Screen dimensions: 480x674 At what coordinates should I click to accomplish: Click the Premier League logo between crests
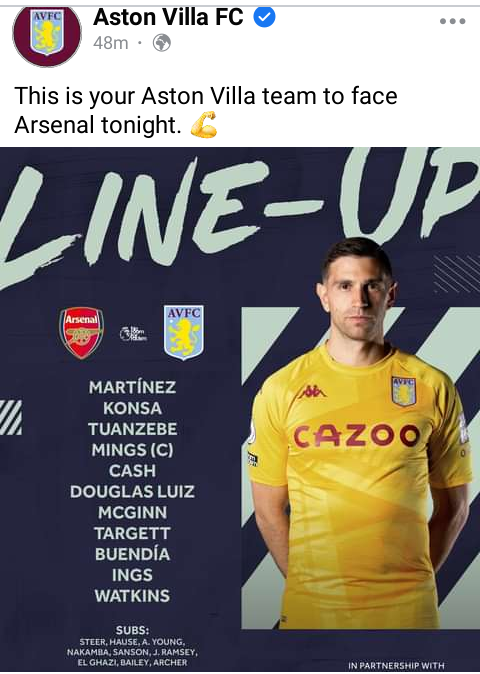coord(133,333)
